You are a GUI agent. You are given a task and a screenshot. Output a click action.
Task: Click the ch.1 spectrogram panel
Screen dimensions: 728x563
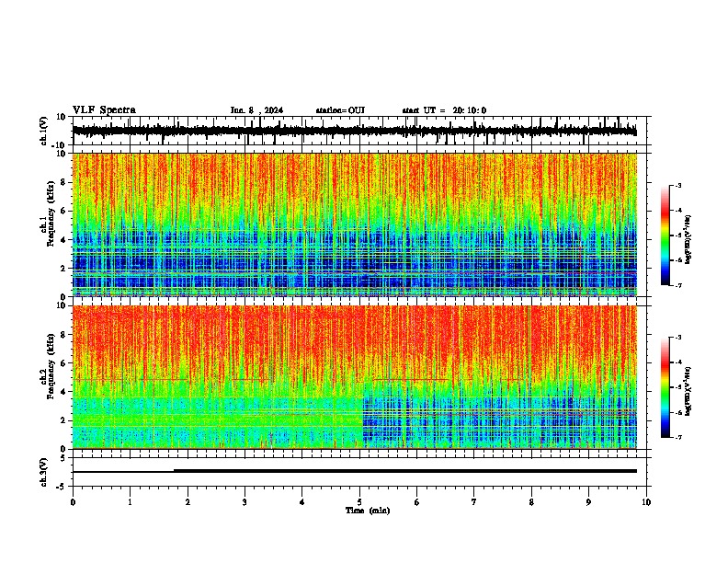click(355, 224)
